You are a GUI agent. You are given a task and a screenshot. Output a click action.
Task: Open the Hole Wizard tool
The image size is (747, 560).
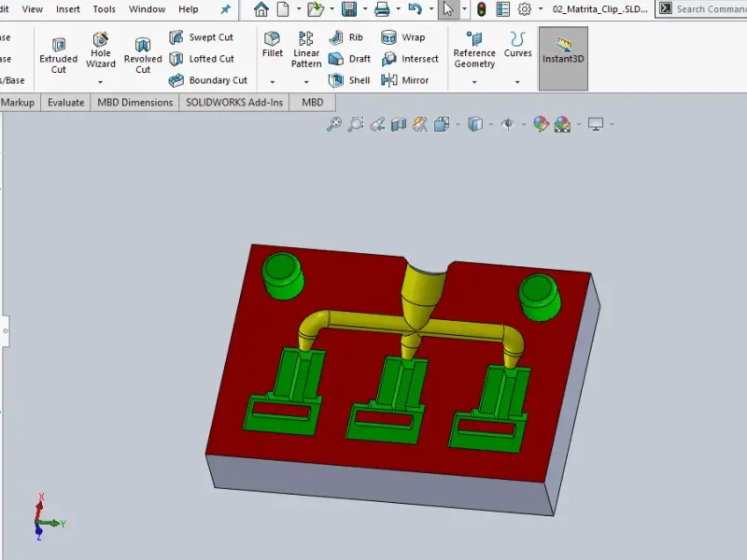pyautogui.click(x=101, y=50)
